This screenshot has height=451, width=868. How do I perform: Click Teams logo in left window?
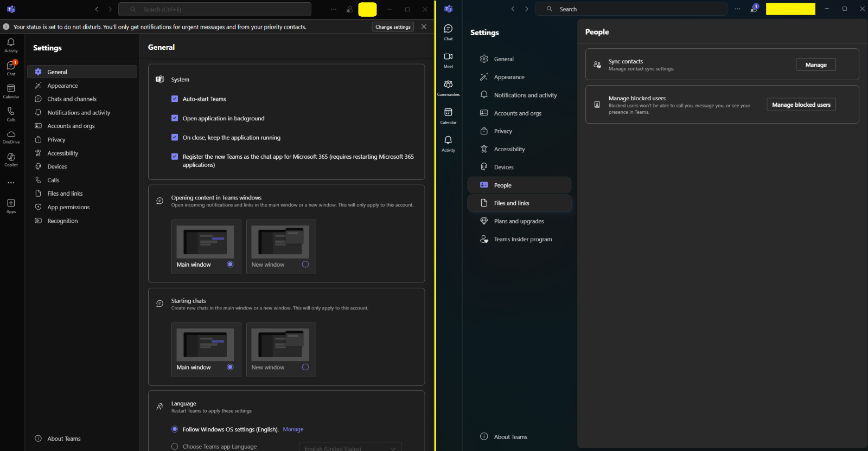pyautogui.click(x=11, y=9)
